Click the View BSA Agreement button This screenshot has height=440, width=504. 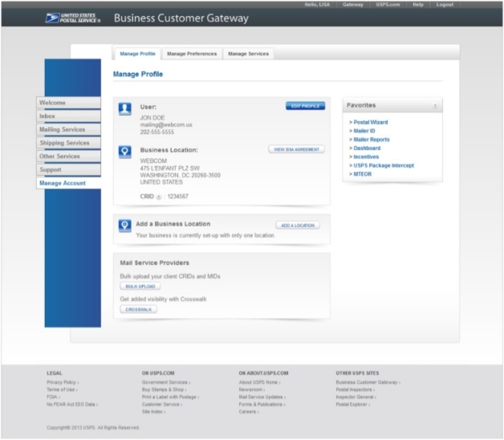point(296,149)
